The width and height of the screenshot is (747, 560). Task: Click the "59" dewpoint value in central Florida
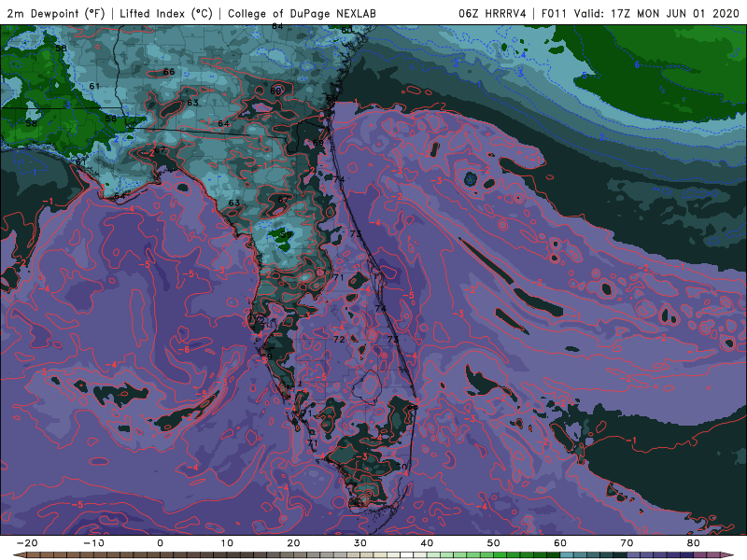tap(286, 234)
